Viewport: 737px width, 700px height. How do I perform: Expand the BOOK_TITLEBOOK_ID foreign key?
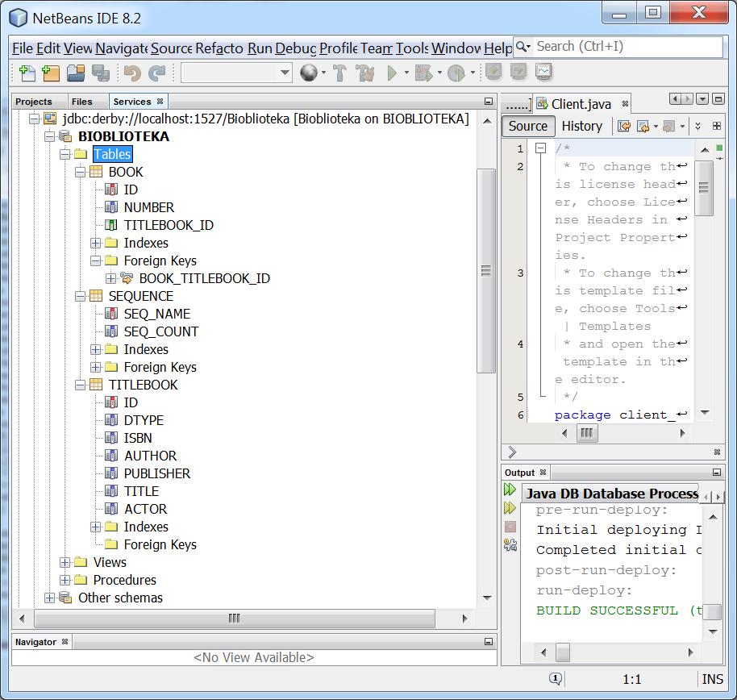111,279
